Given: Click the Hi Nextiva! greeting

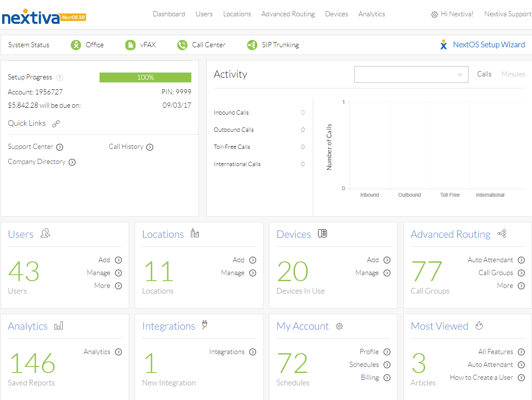Looking at the screenshot, I should (x=457, y=14).
